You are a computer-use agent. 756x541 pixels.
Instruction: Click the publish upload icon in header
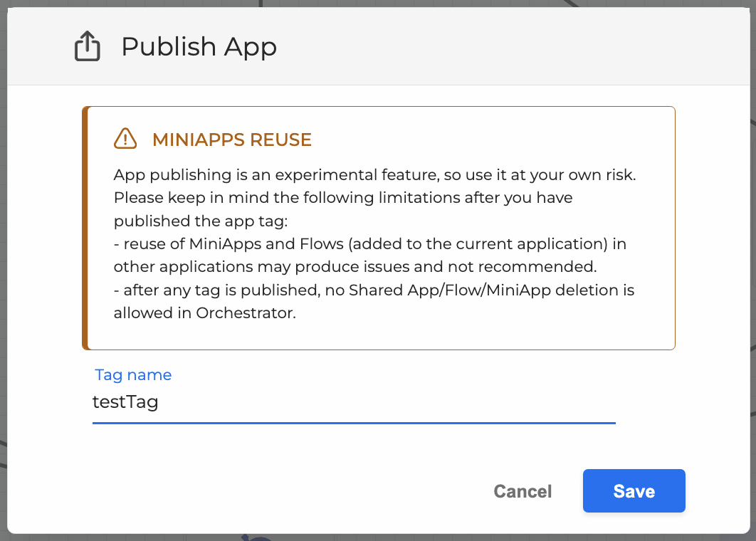pyautogui.click(x=87, y=47)
